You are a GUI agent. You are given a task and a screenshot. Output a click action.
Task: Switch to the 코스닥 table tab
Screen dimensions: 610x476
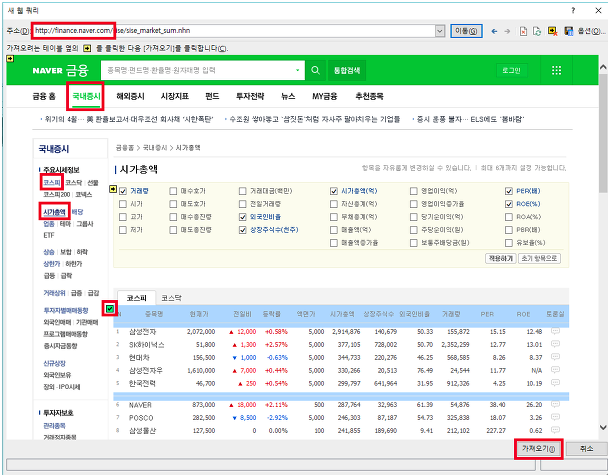click(x=171, y=298)
